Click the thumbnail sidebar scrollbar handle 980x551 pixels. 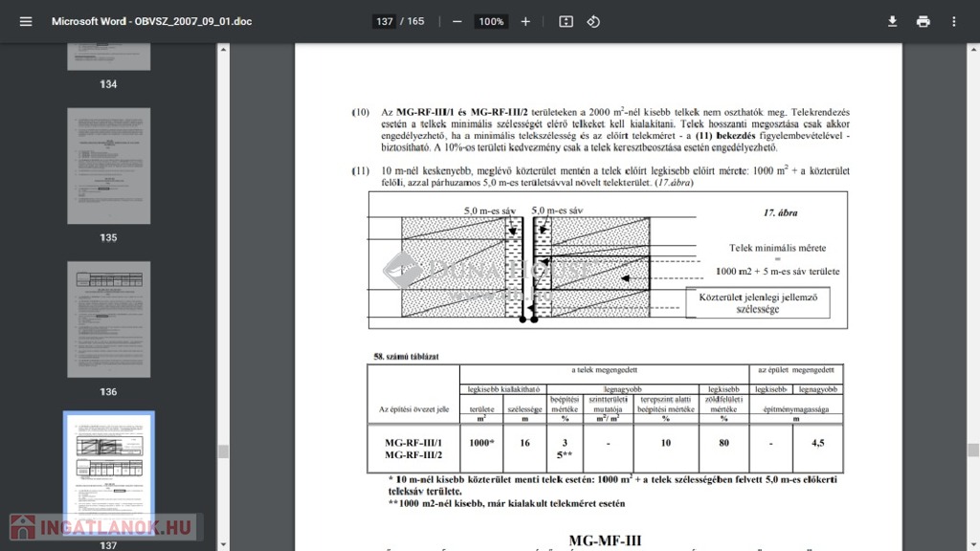click(223, 451)
